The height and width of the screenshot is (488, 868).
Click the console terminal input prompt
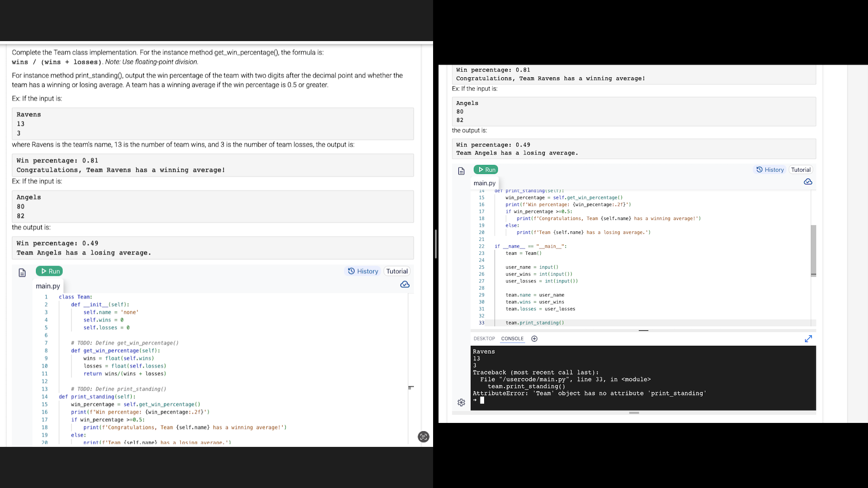482,400
